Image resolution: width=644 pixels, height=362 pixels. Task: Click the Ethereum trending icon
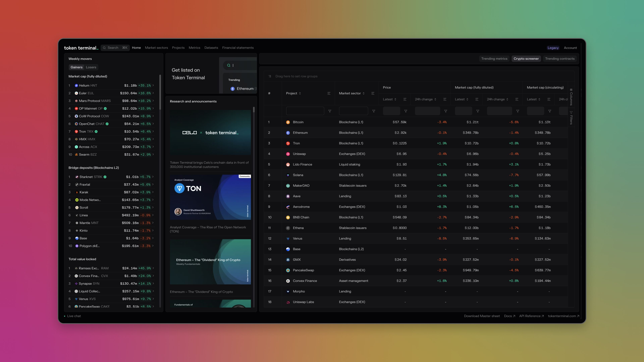click(x=232, y=89)
